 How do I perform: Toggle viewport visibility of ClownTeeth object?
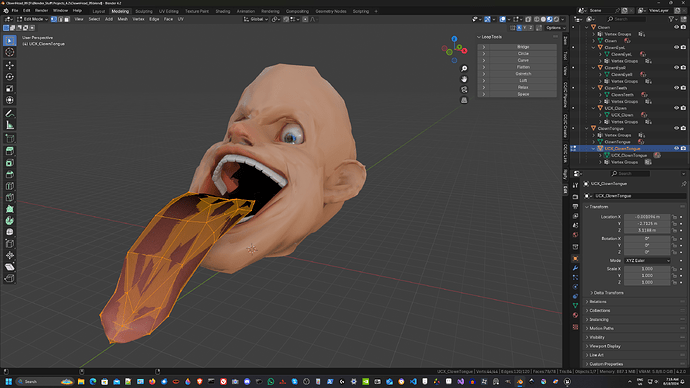[676, 88]
